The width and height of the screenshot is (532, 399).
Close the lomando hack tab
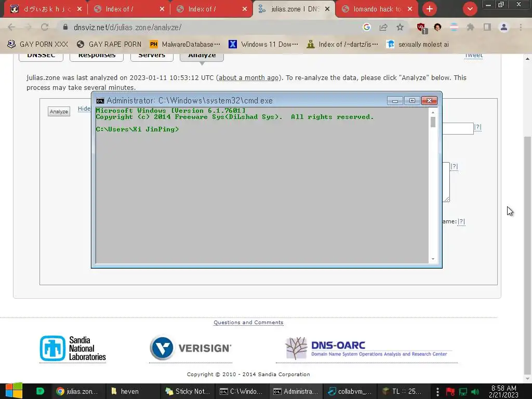point(410,9)
